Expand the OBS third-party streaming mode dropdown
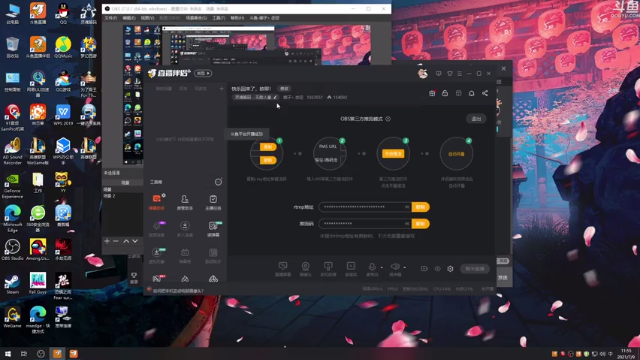Image resolution: width=640 pixels, height=360 pixels. tap(388, 119)
